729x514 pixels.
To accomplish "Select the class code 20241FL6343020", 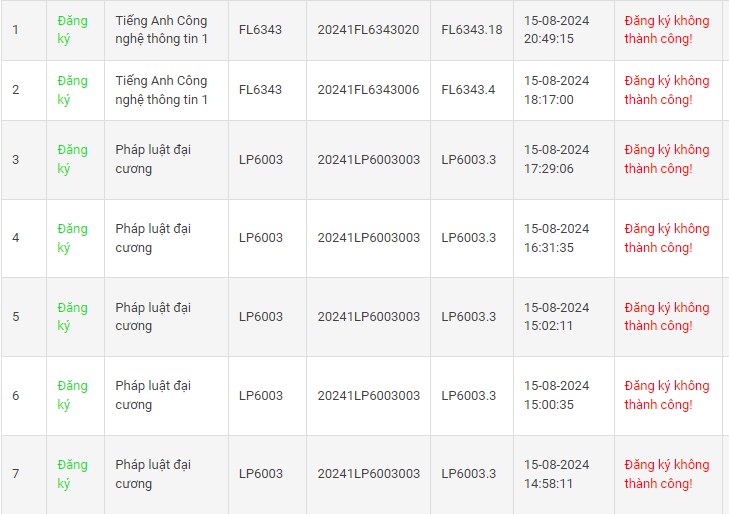I will [368, 30].
